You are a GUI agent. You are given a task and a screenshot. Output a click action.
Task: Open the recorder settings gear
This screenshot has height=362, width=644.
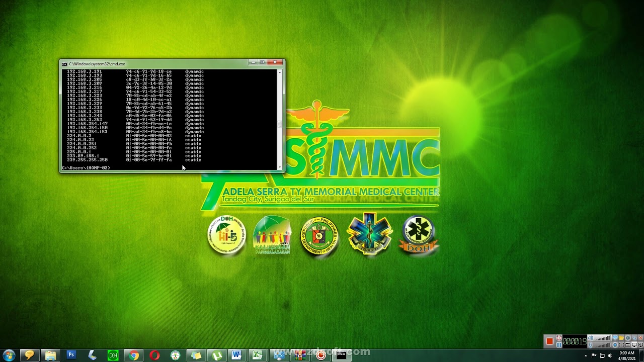[x=628, y=338]
